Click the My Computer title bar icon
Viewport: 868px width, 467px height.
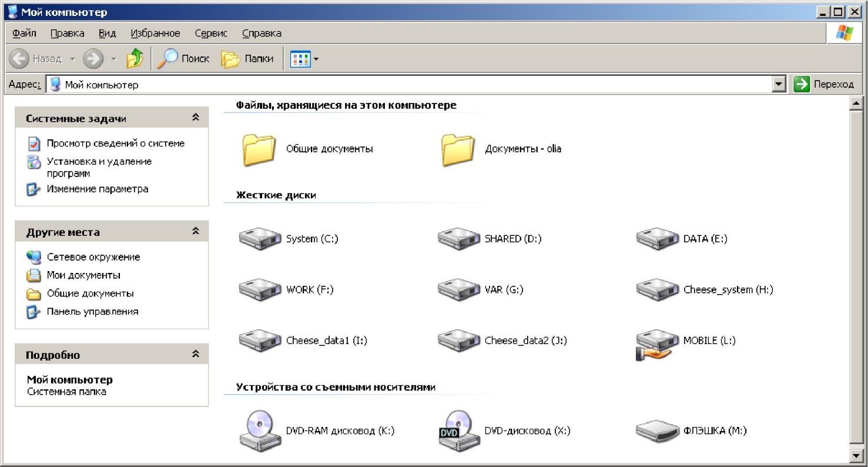click(x=12, y=11)
